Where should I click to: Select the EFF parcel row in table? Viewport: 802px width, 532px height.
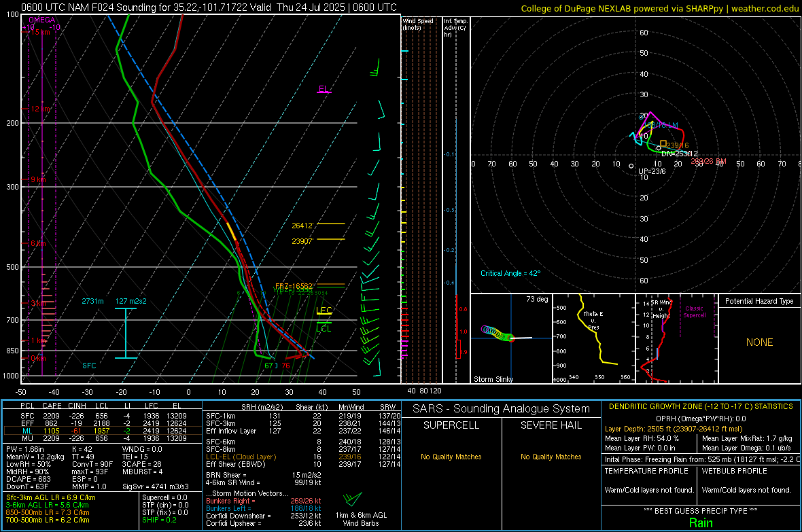point(103,423)
